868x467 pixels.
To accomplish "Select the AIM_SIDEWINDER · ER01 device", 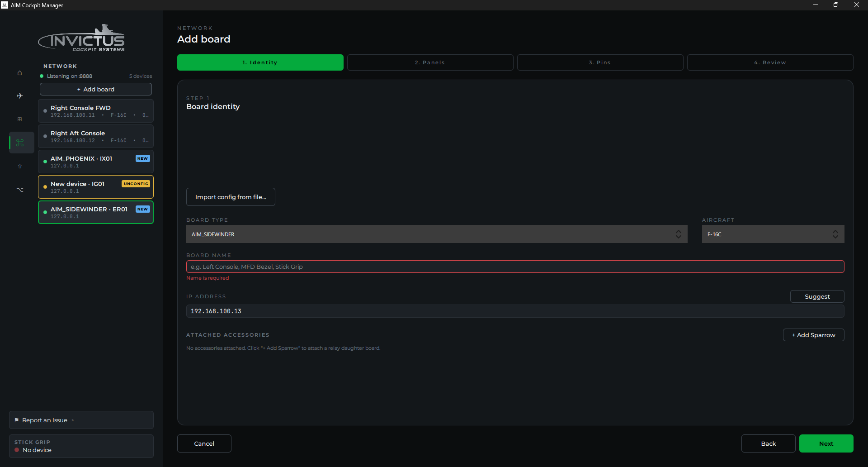I will coord(96,212).
